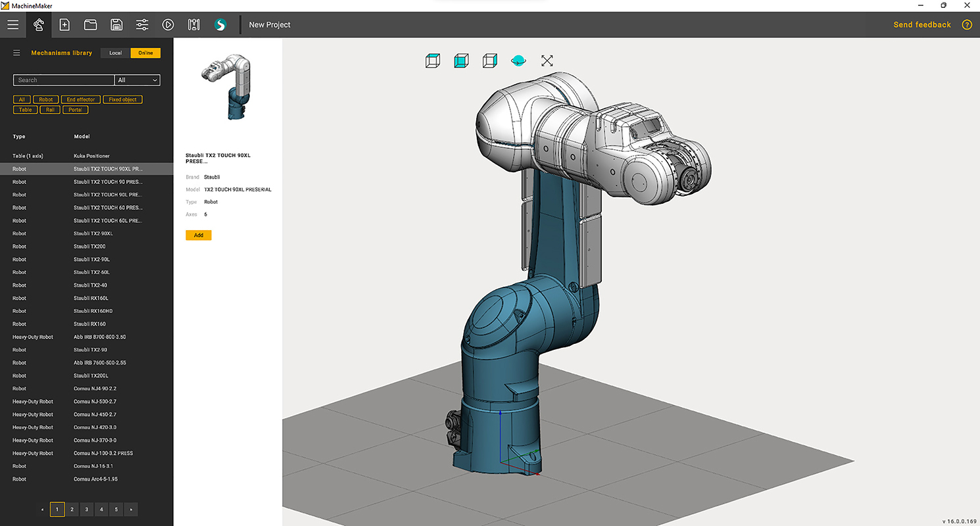Save the current project
This screenshot has height=526, width=980.
pos(116,24)
